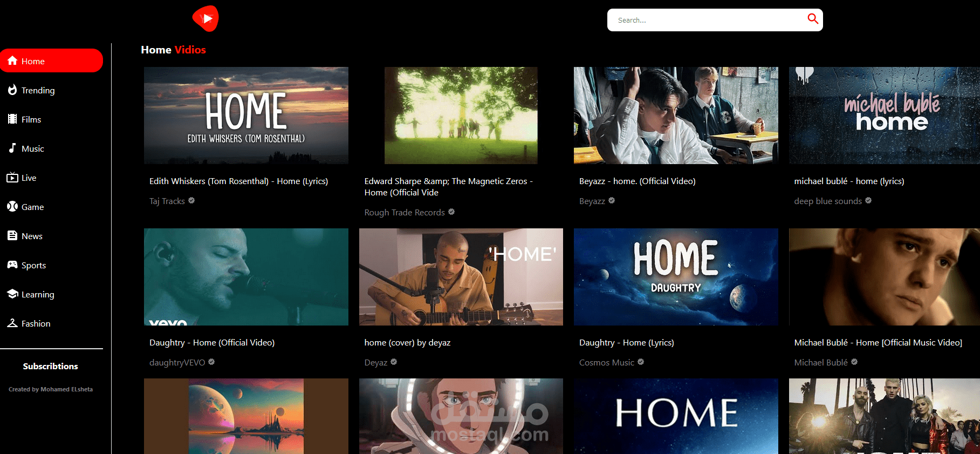The image size is (980, 454).
Task: Click the News article icon
Action: [12, 235]
